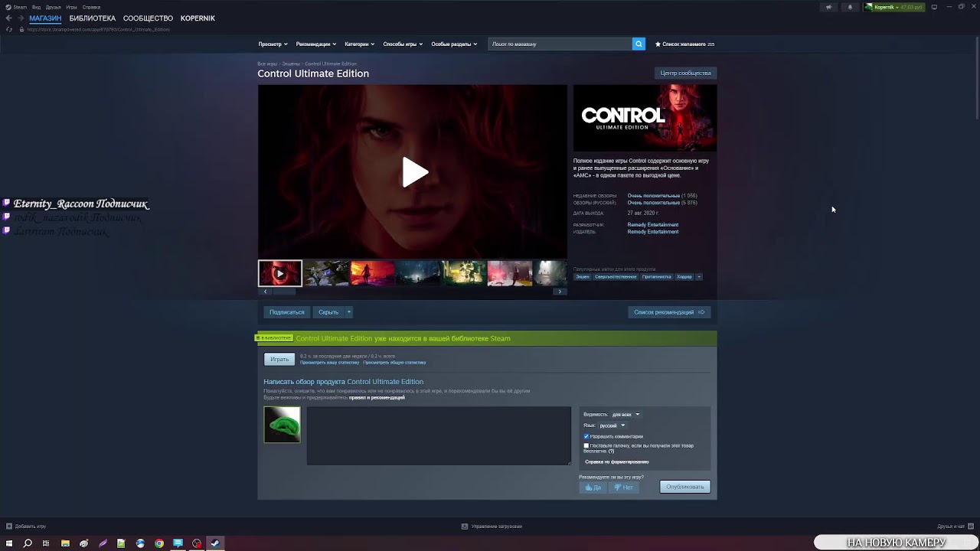Toggle Разрешить комментарии checkbox
The height and width of the screenshot is (551, 980).
586,436
